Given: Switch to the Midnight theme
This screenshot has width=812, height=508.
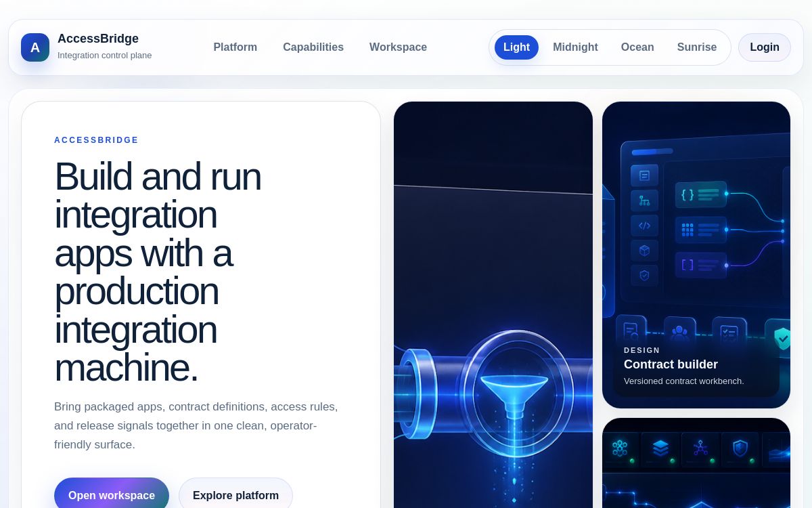Looking at the screenshot, I should tap(575, 47).
